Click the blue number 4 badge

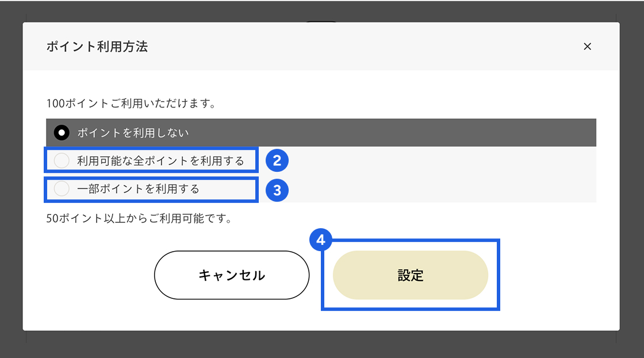tap(321, 240)
